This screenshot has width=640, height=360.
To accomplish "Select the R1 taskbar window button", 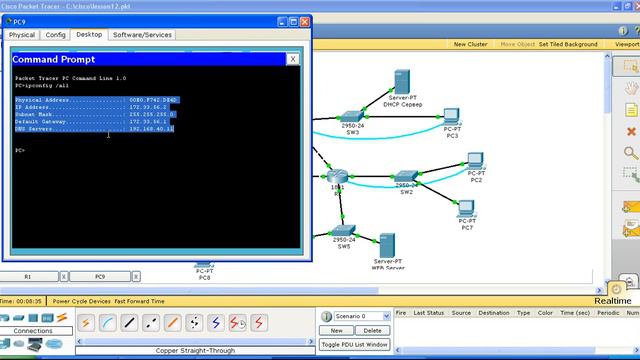I will coord(28,277).
